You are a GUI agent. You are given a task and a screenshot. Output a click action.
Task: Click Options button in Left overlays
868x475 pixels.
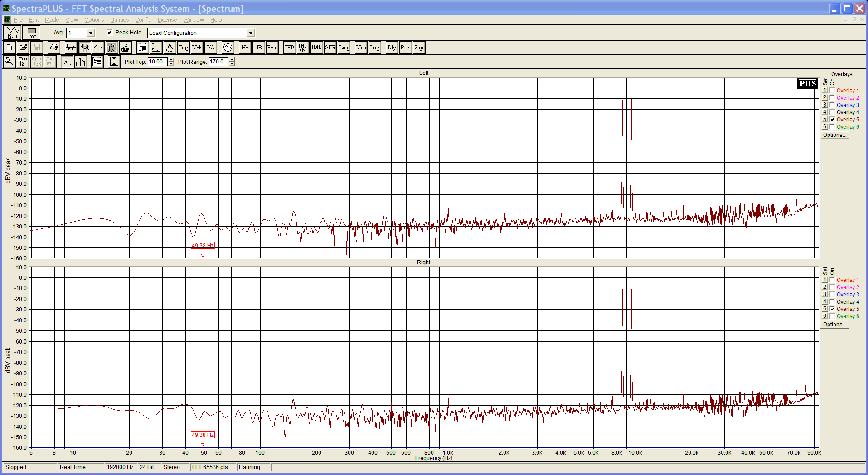tap(834, 135)
